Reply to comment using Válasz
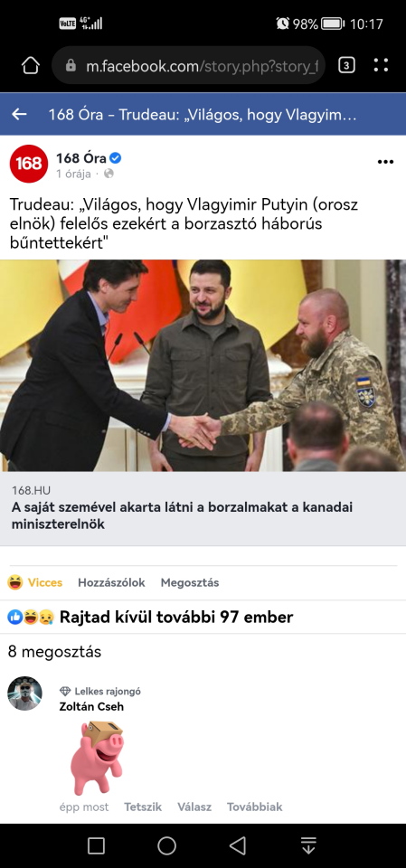Screen dimensions: 406x868 pyautogui.click(x=194, y=807)
